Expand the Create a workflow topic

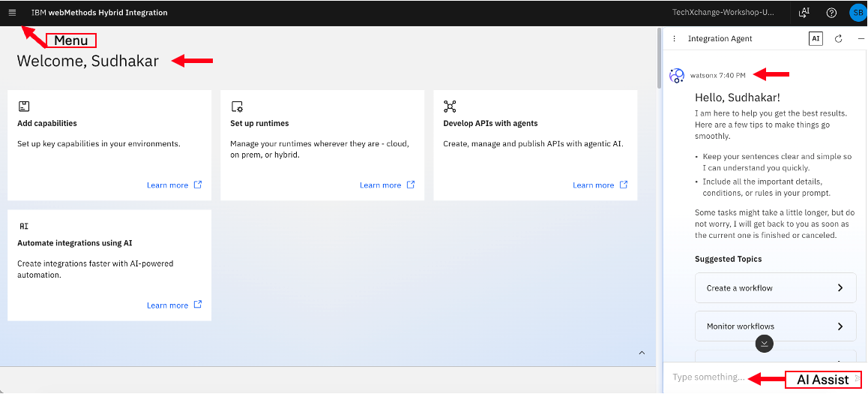coord(776,287)
